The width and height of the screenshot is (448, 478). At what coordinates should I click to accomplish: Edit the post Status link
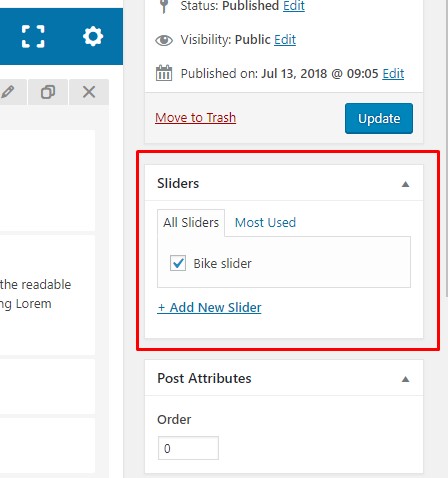[294, 6]
